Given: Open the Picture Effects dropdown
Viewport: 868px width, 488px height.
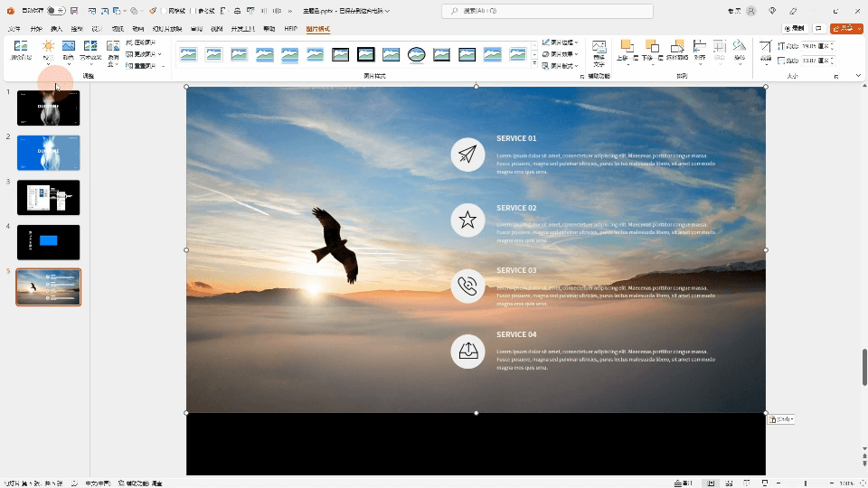Looking at the screenshot, I should pos(561,54).
